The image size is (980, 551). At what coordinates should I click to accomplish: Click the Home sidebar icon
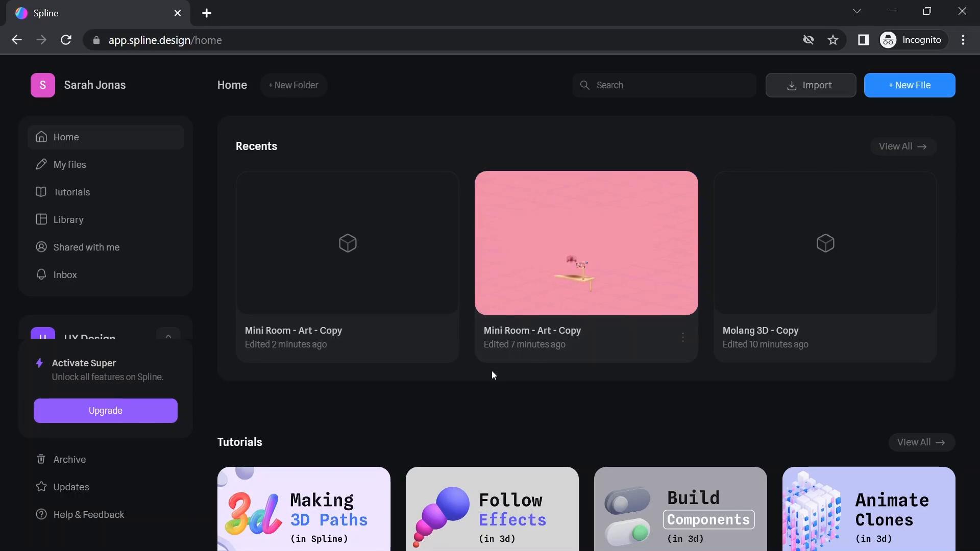coord(40,138)
